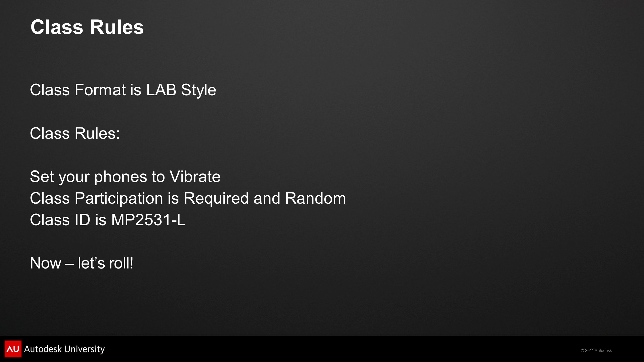Select the 'Set your phones to Vibrate' line

(125, 177)
